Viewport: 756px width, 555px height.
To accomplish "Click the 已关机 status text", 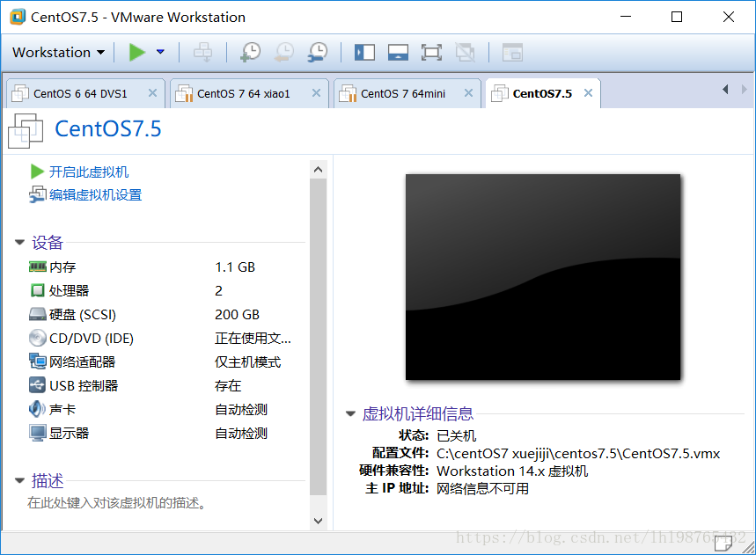I will [456, 435].
